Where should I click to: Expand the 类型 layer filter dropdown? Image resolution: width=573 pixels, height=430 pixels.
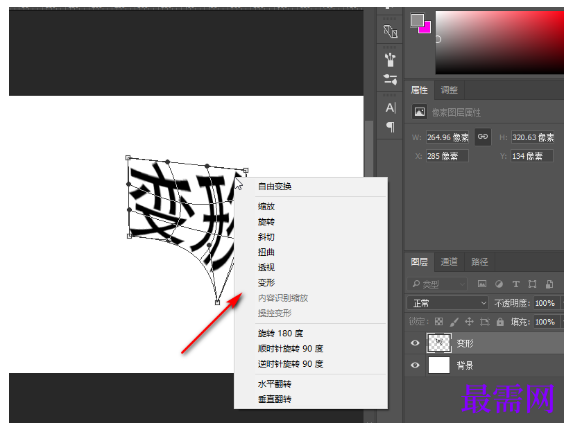coord(437,284)
